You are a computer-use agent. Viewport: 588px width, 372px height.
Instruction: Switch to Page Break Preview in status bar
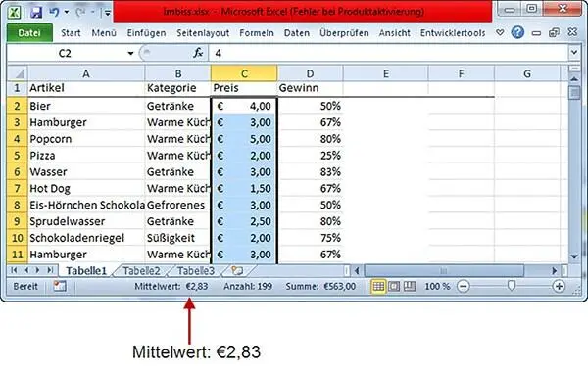pyautogui.click(x=409, y=287)
